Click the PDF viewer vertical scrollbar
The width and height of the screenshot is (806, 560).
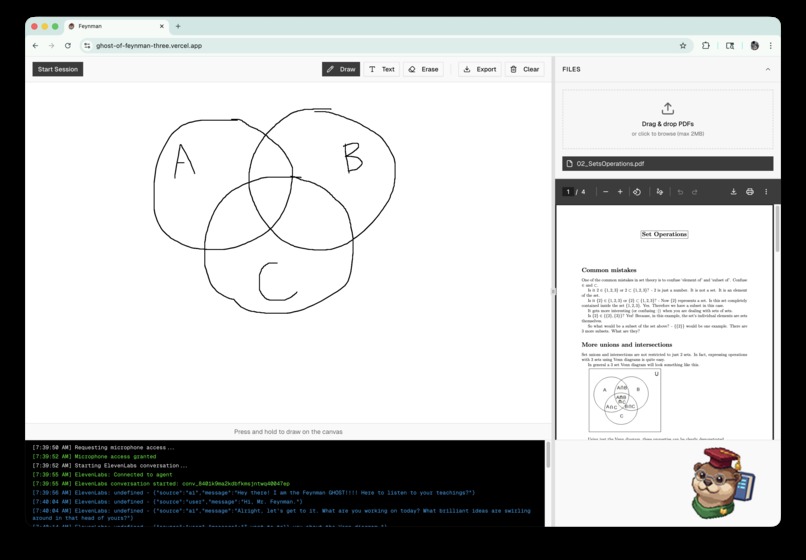(777, 229)
